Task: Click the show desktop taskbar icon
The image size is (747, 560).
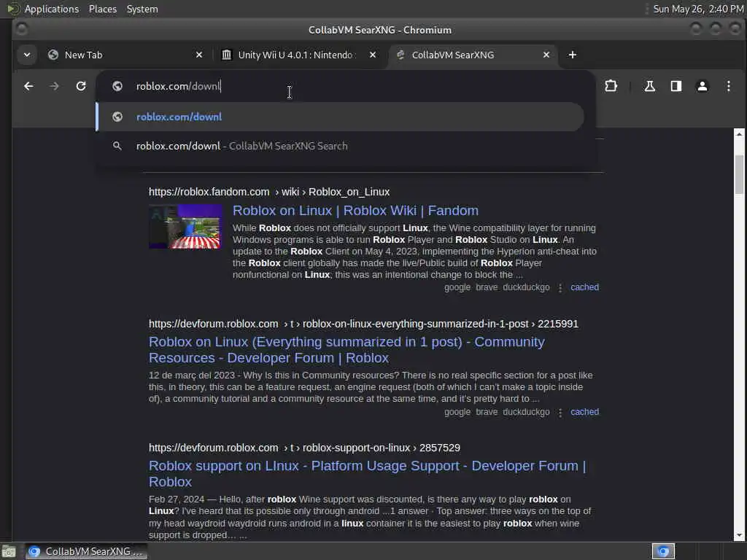Action: tap(9, 551)
